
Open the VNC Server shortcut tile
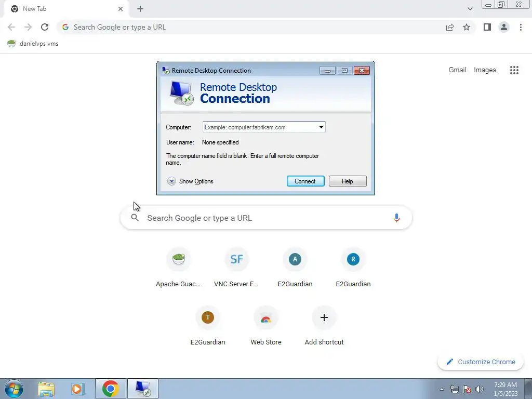[x=236, y=268]
